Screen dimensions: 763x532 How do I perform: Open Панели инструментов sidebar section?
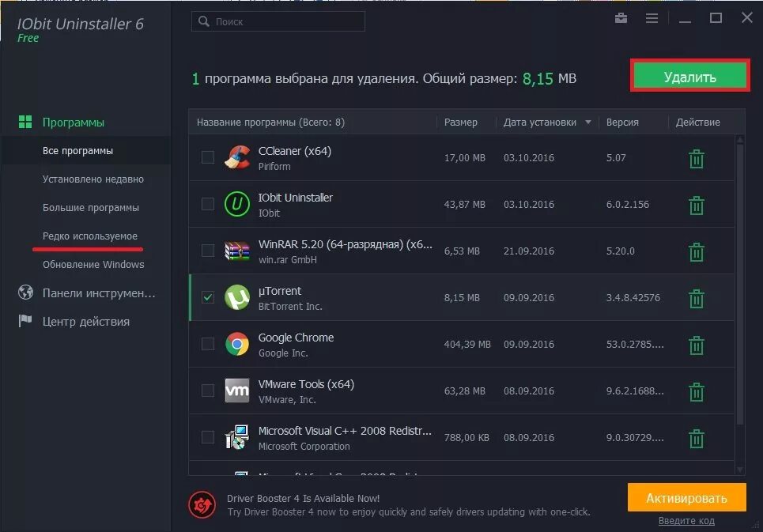99,292
